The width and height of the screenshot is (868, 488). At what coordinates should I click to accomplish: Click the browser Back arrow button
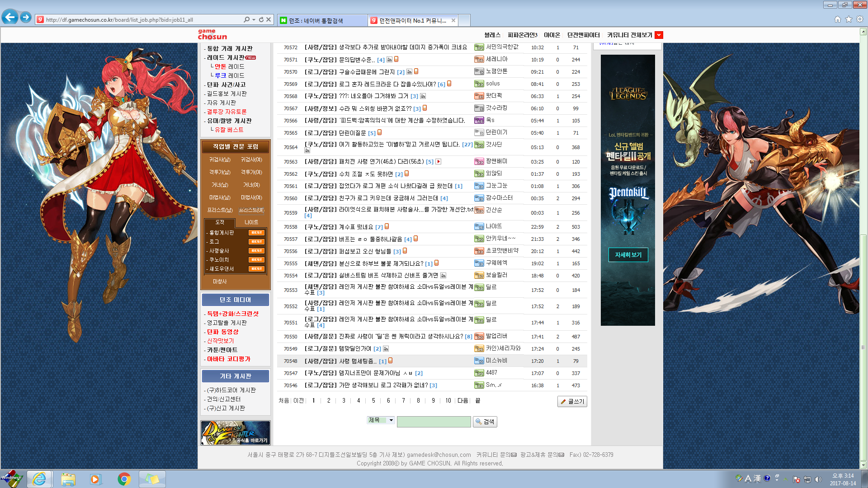[10, 18]
